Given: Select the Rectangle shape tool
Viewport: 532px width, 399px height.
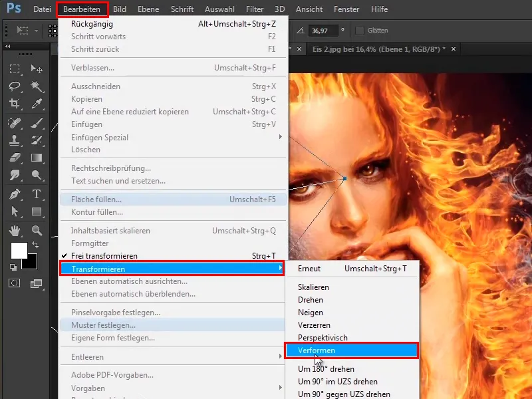Looking at the screenshot, I should point(37,211).
